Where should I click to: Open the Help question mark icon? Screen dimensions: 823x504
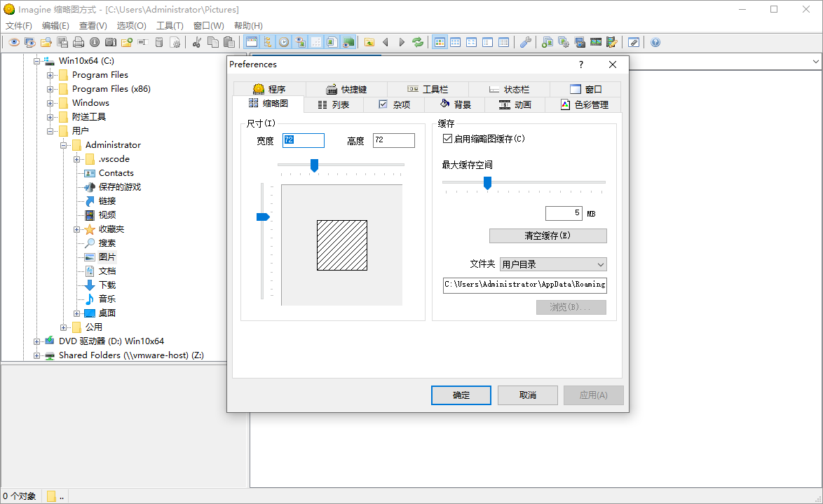pos(655,42)
